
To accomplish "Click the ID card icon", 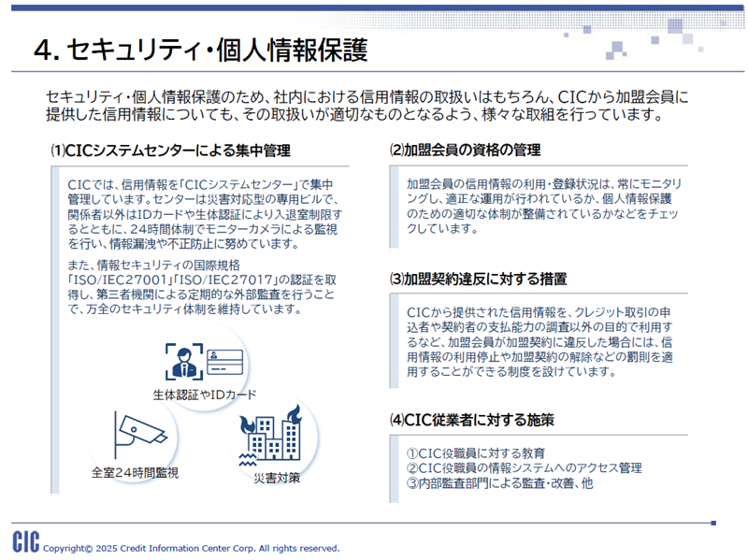I will [225, 359].
